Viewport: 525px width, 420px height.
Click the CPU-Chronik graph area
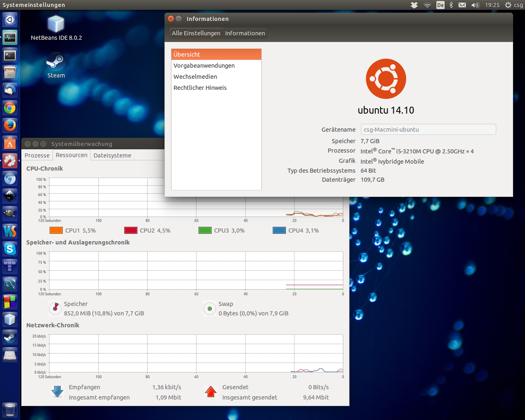[x=196, y=197]
